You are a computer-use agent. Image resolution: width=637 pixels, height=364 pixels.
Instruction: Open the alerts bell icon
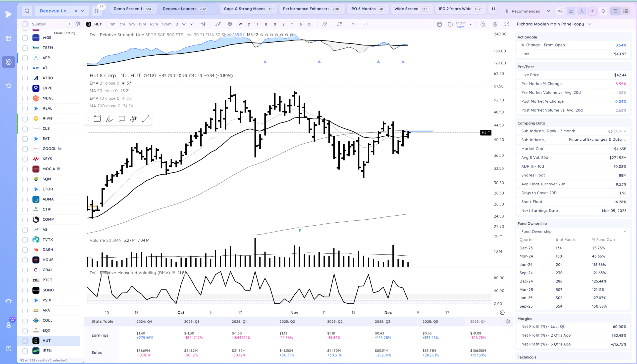603,11
